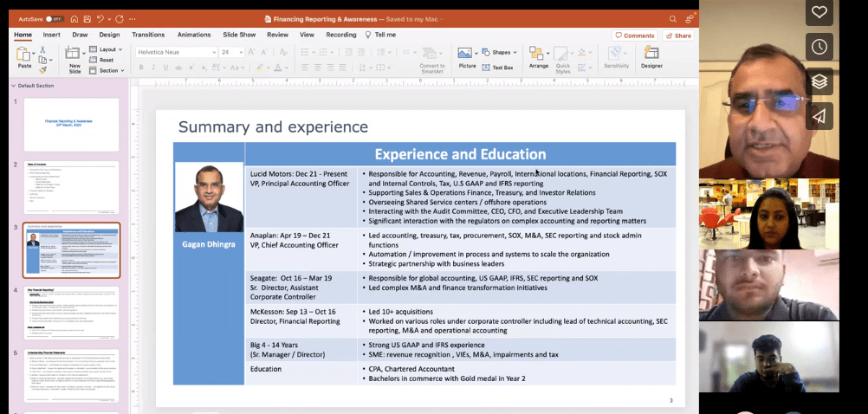
Task: Click the Paste clipboard icon
Action: point(23,54)
